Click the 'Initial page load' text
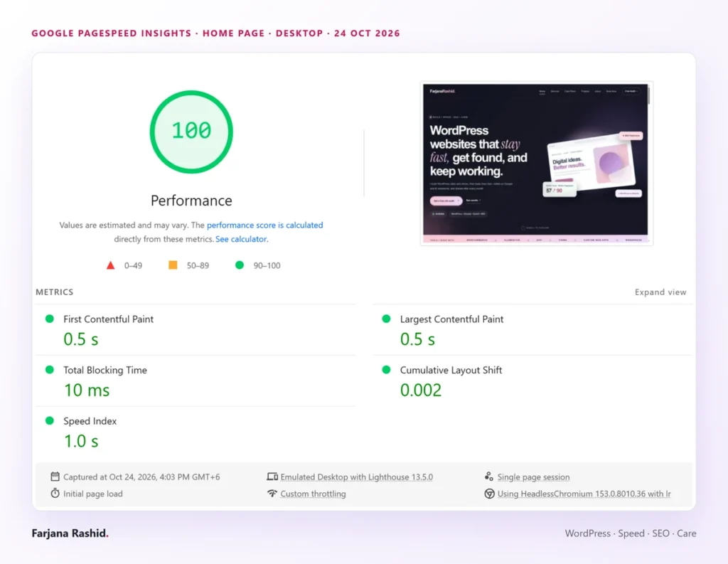The image size is (728, 564). 93,494
